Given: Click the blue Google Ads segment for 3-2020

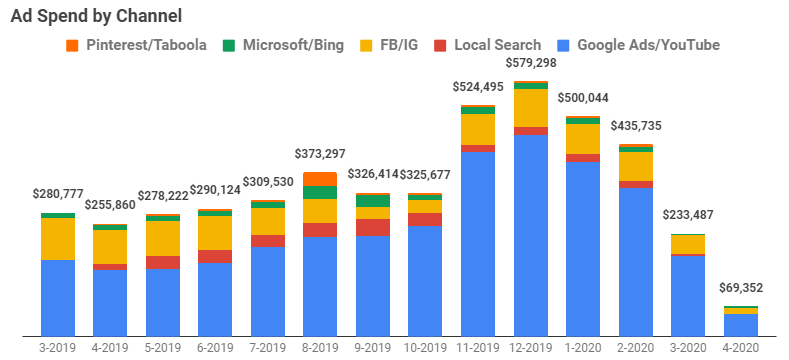Looking at the screenshot, I should (688, 296).
